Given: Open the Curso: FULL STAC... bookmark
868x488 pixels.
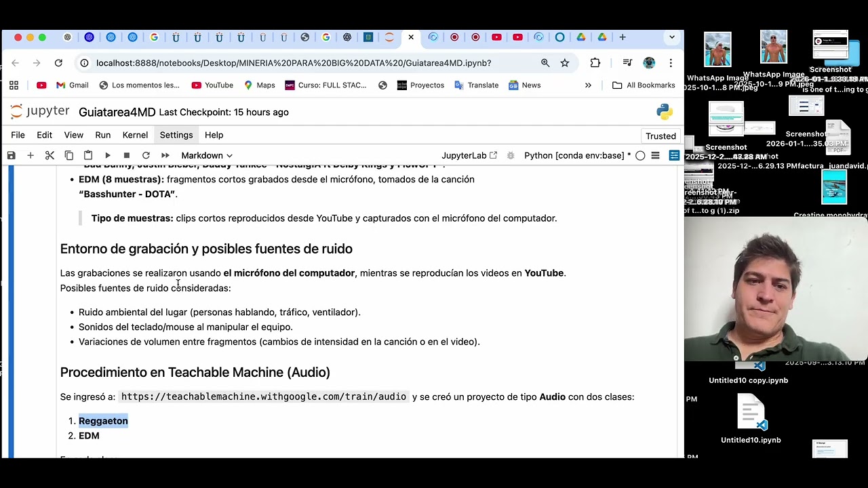Looking at the screenshot, I should [326, 85].
